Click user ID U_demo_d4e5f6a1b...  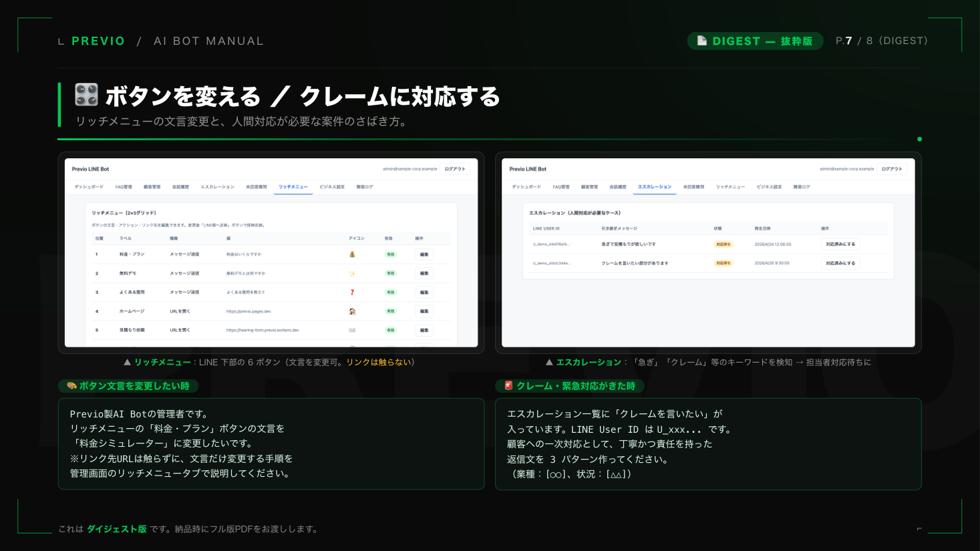pos(551,244)
